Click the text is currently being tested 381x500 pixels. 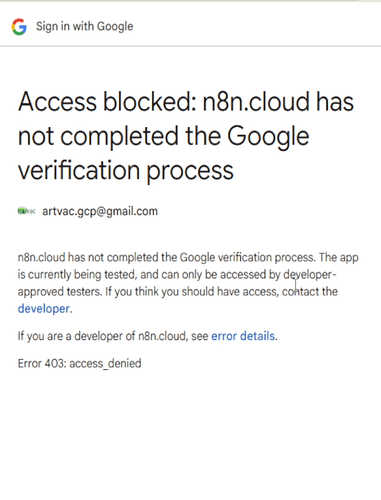click(x=77, y=275)
